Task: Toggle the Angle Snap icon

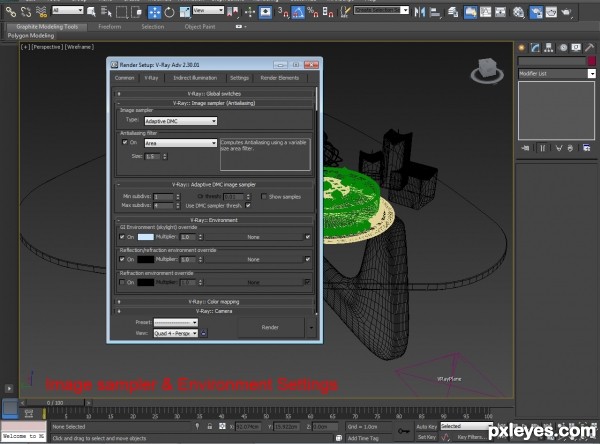Action: coord(298,12)
